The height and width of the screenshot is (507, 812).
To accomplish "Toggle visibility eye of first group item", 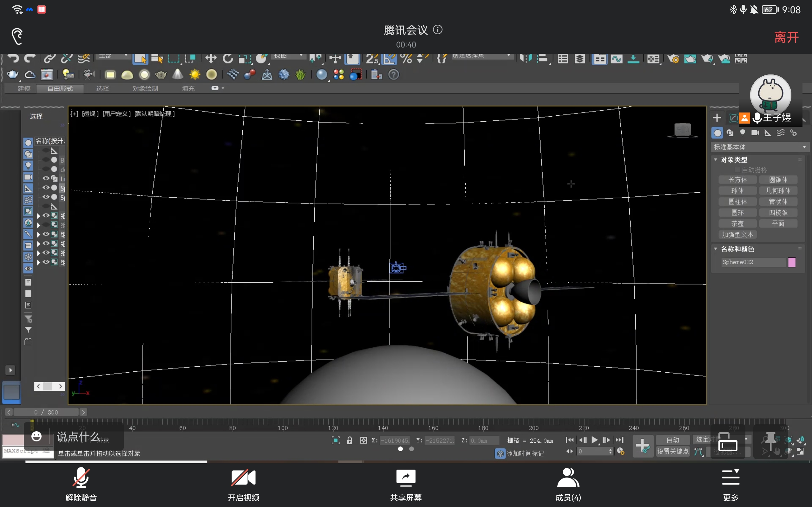I will pos(46,215).
